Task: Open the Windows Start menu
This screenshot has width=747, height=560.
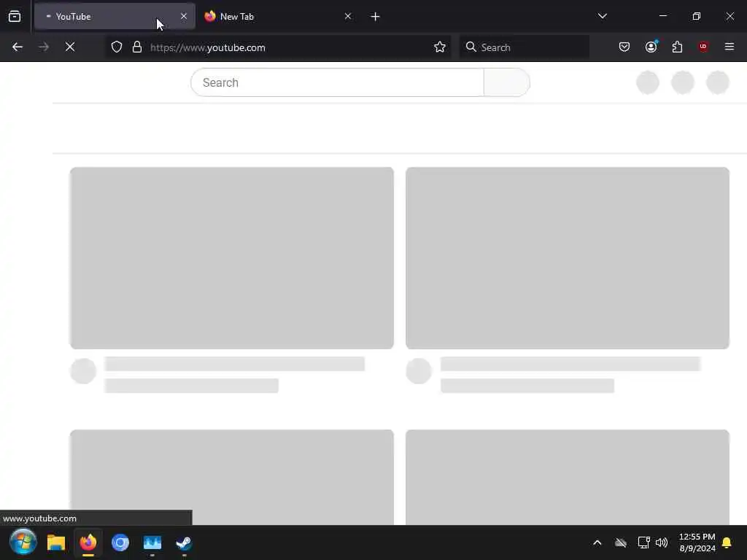Action: 23,542
